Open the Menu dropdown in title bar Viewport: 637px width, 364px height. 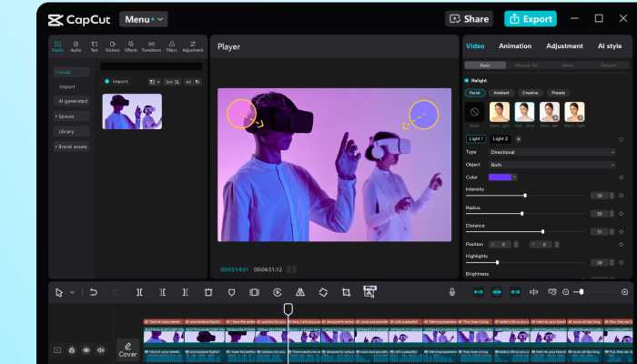(143, 19)
